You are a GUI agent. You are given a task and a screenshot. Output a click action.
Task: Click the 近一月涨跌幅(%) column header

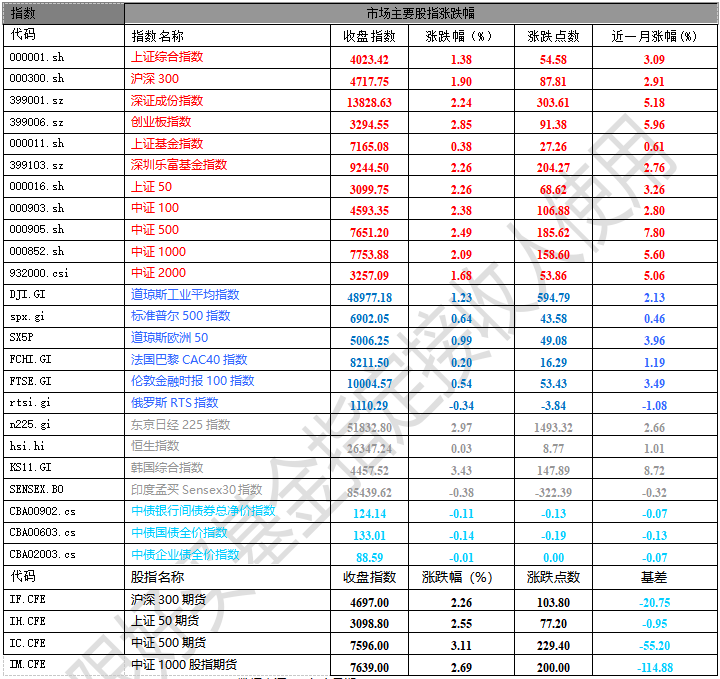point(654,36)
